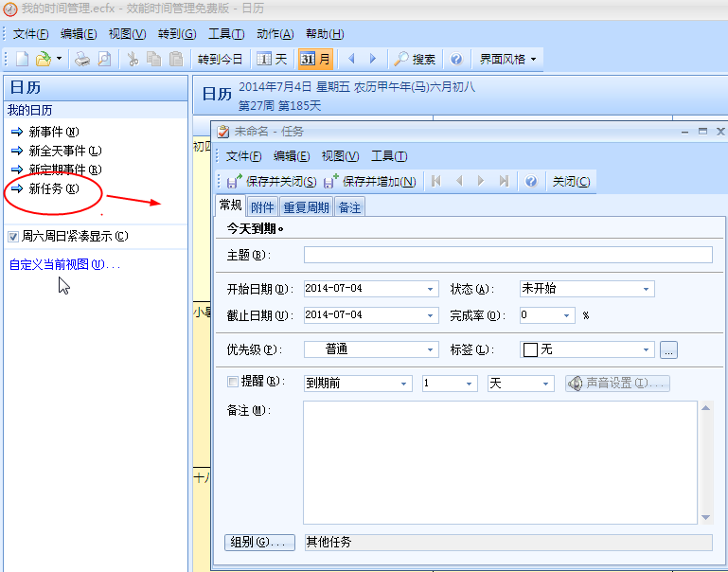Open the main 编辑(E) menu
Image resolution: width=728 pixels, height=572 pixels.
(79, 34)
